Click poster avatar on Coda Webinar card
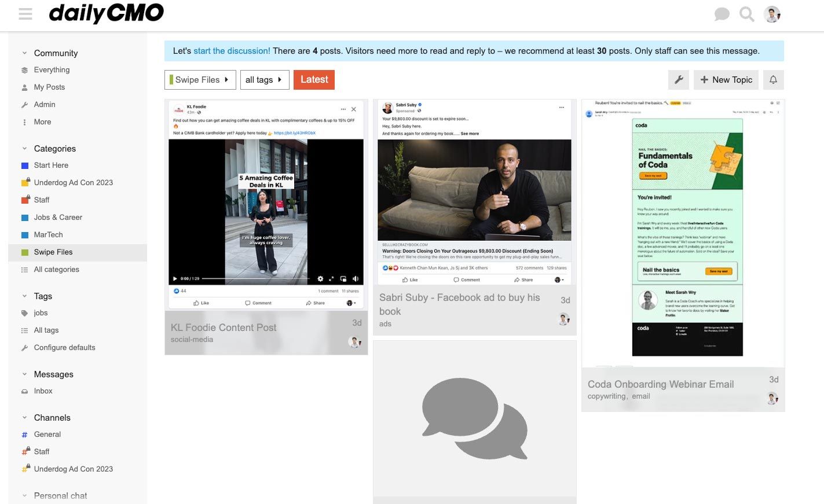 [772, 398]
